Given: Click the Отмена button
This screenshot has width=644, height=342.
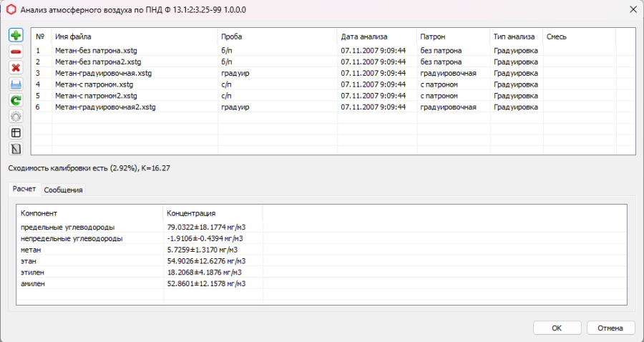Looking at the screenshot, I should 610,328.
